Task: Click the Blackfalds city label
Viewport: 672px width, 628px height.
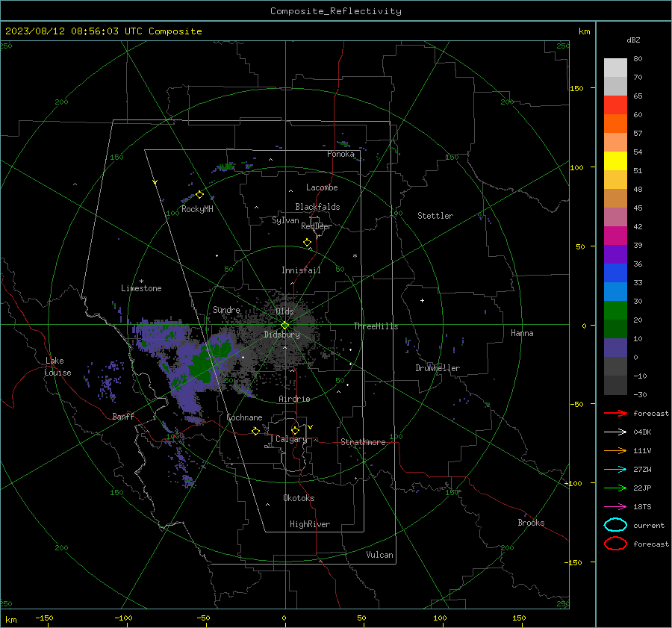Action: pos(317,207)
